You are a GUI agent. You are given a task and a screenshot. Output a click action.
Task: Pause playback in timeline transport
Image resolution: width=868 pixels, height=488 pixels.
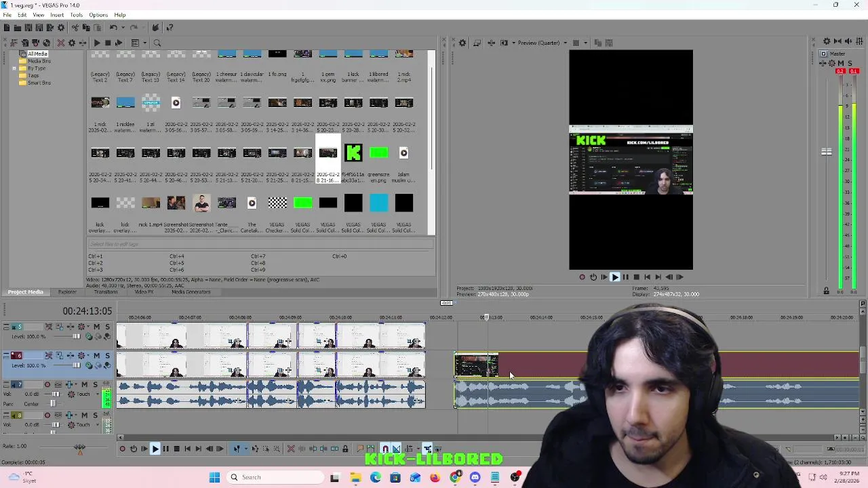coord(166,448)
